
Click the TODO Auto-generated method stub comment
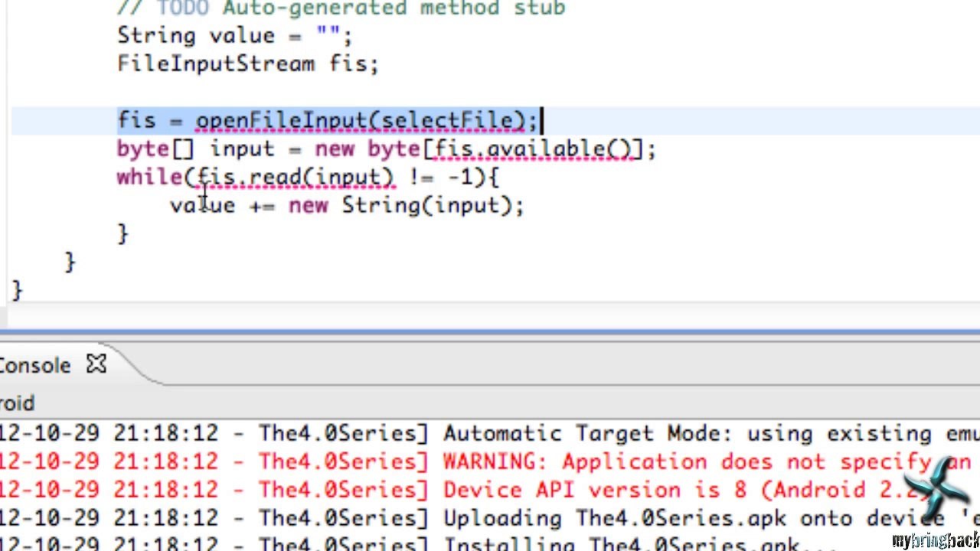[x=341, y=9]
